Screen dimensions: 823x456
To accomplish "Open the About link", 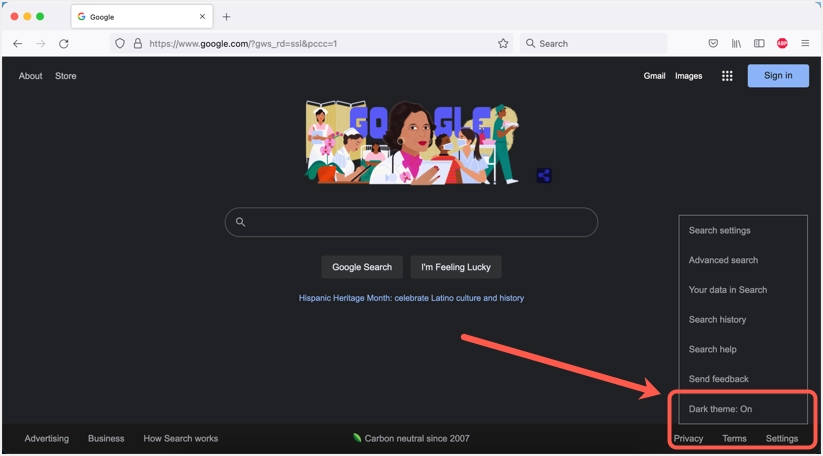I will click(x=30, y=76).
